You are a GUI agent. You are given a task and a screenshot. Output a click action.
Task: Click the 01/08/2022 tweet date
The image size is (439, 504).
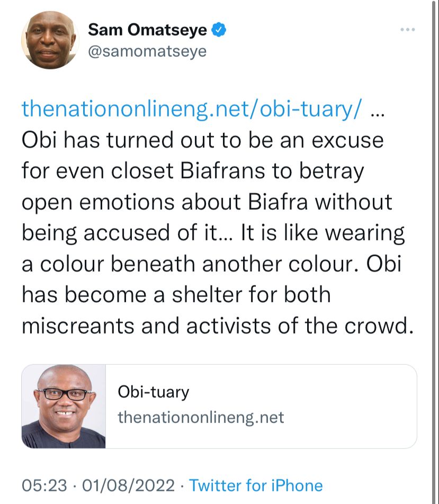point(129,485)
